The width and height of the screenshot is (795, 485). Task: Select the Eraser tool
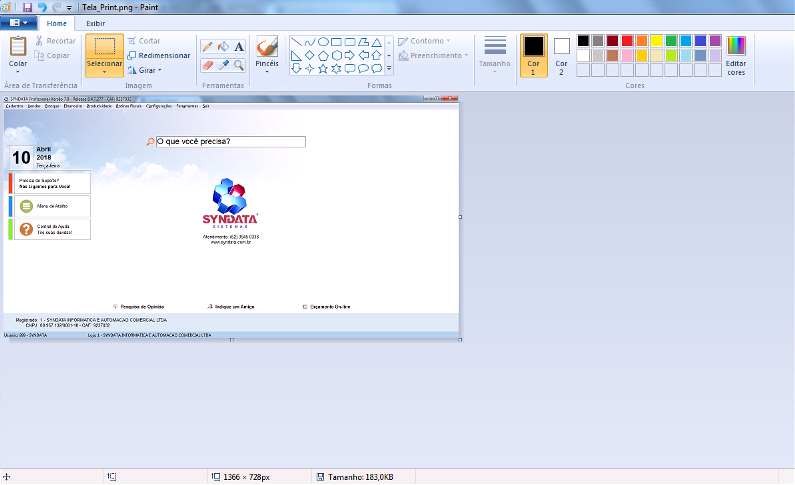[x=207, y=65]
